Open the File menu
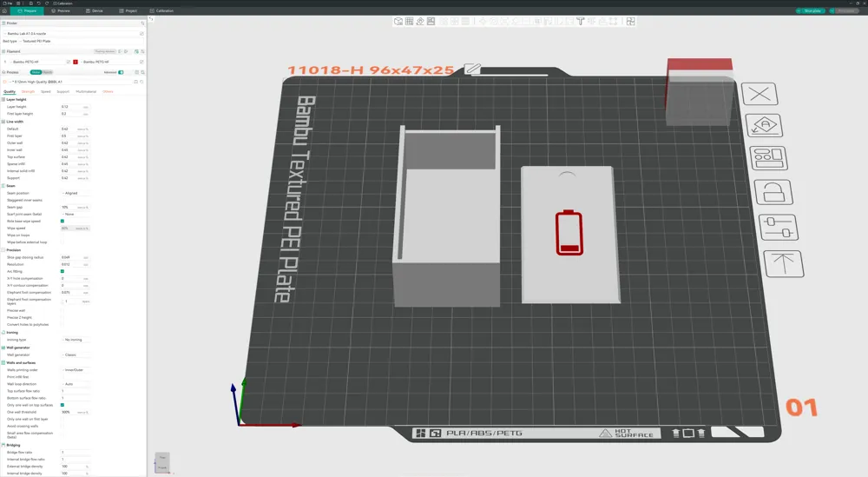The width and height of the screenshot is (868, 477). [x=8, y=3]
